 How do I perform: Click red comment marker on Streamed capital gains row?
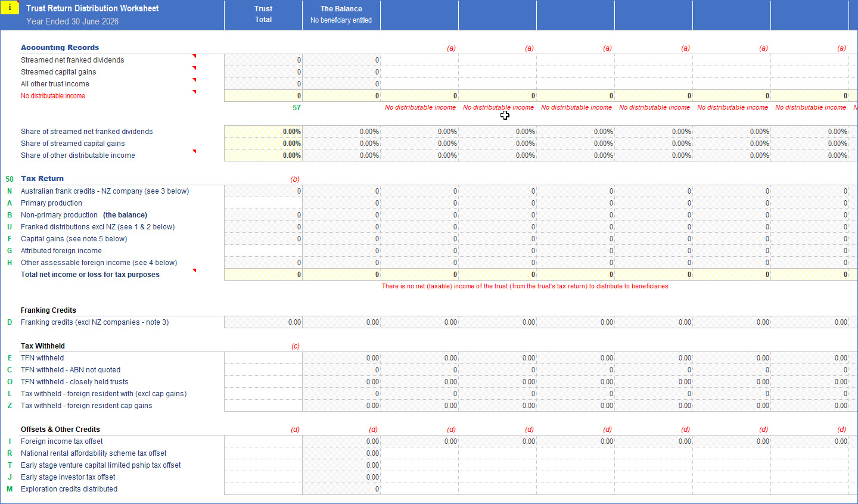(x=194, y=68)
